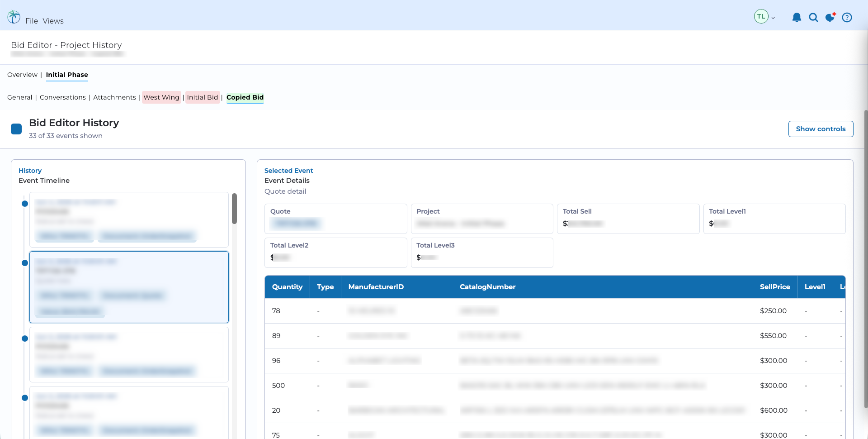Viewport: 868px width, 439px height.
Task: Click the Selected Event heading
Action: pyautogui.click(x=288, y=171)
